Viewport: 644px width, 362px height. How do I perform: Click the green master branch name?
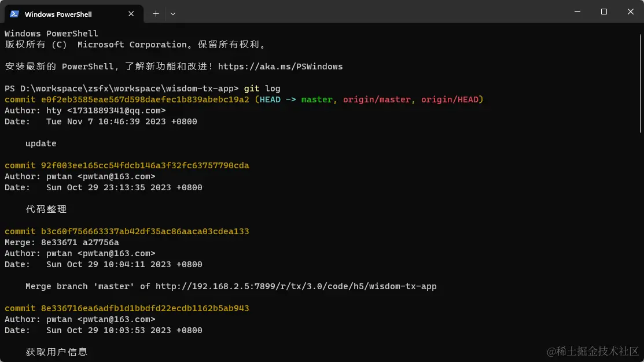click(x=317, y=99)
